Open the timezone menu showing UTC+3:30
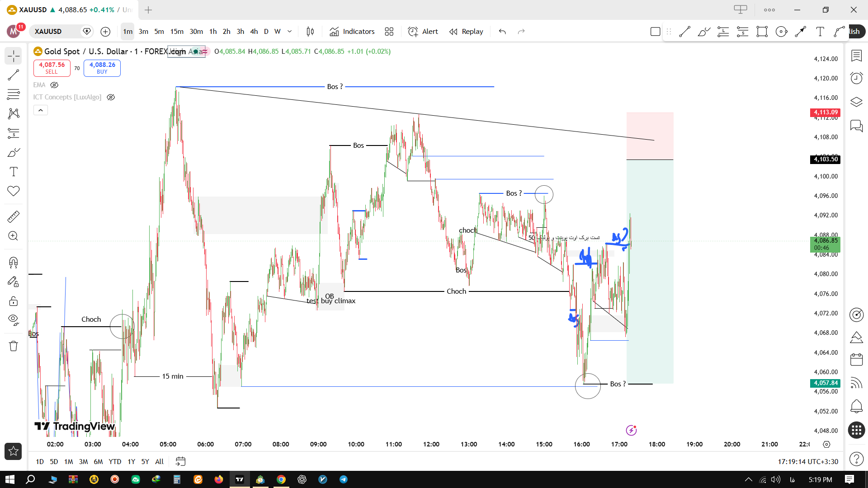 tap(808, 462)
